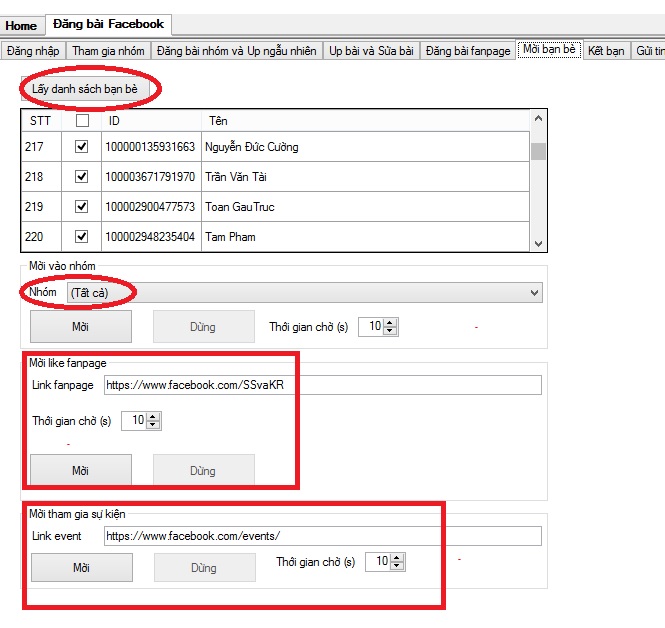Increase event invite Thời gian chờ value
Screen dimensions: 665x628
coord(397,558)
